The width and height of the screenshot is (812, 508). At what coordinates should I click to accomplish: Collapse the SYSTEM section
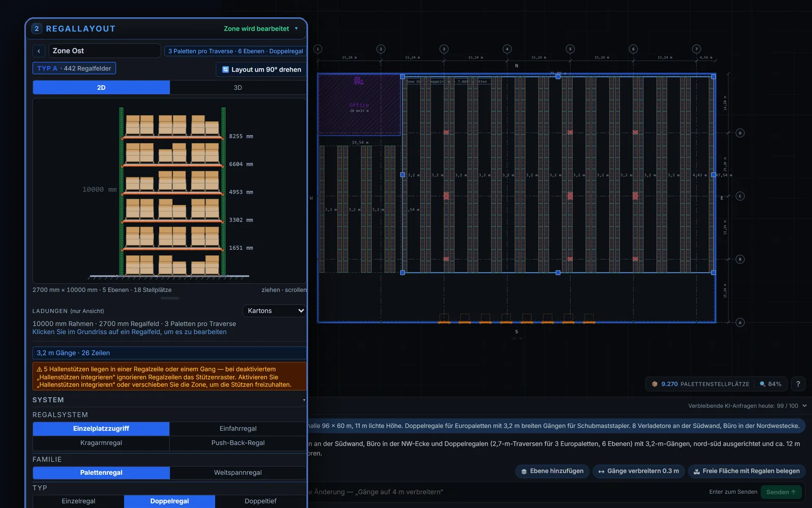tap(304, 400)
